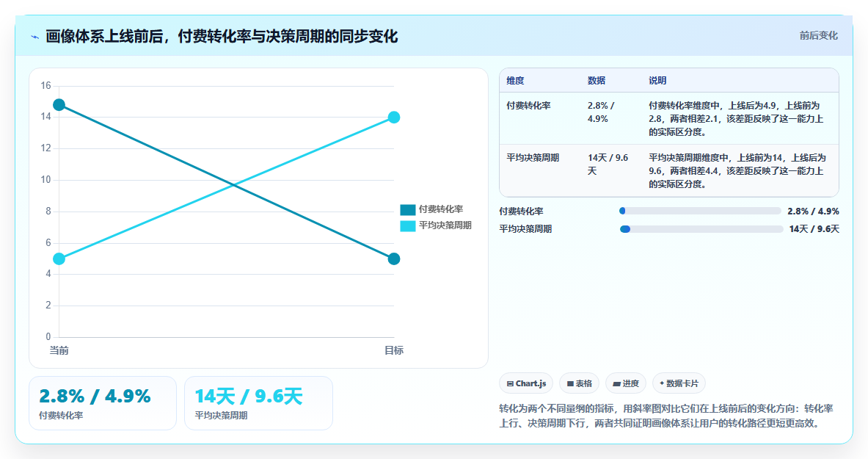The height and width of the screenshot is (459, 868).
Task: Click the 14天 / 9.6天 data card
Action: click(x=258, y=403)
